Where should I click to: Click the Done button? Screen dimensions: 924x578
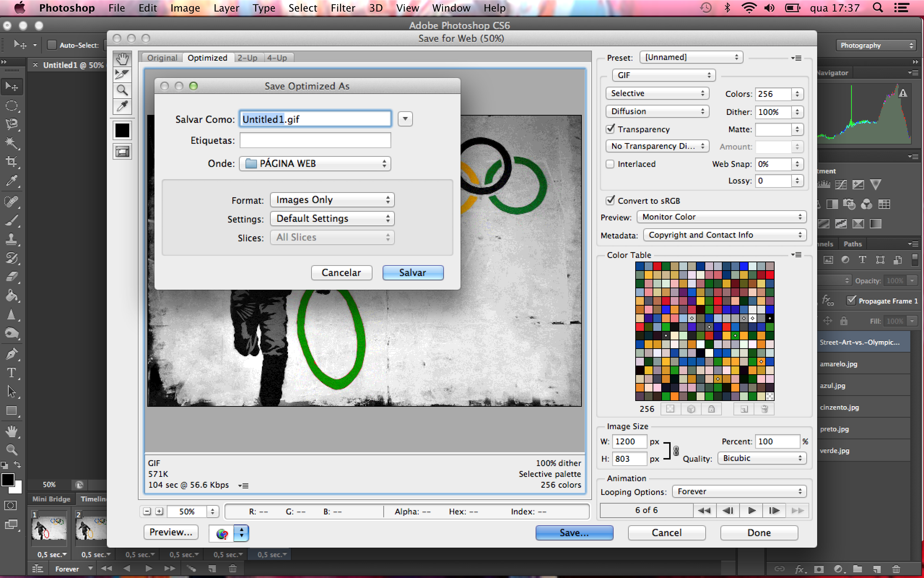click(x=759, y=533)
